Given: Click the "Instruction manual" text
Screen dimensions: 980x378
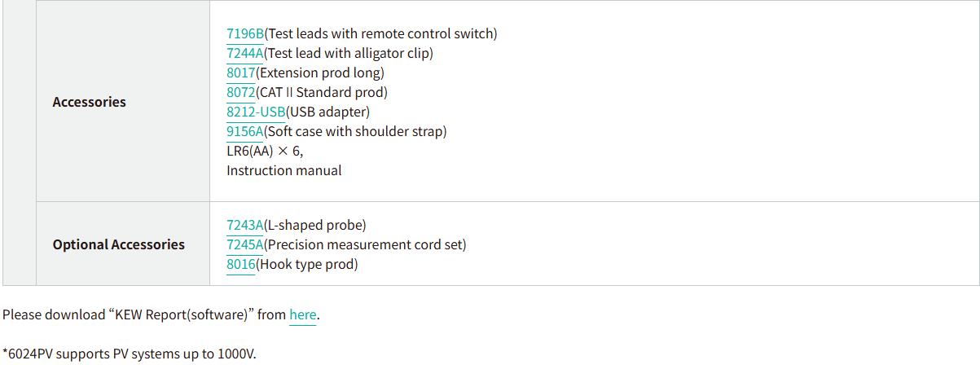Looking at the screenshot, I should coord(283,170).
